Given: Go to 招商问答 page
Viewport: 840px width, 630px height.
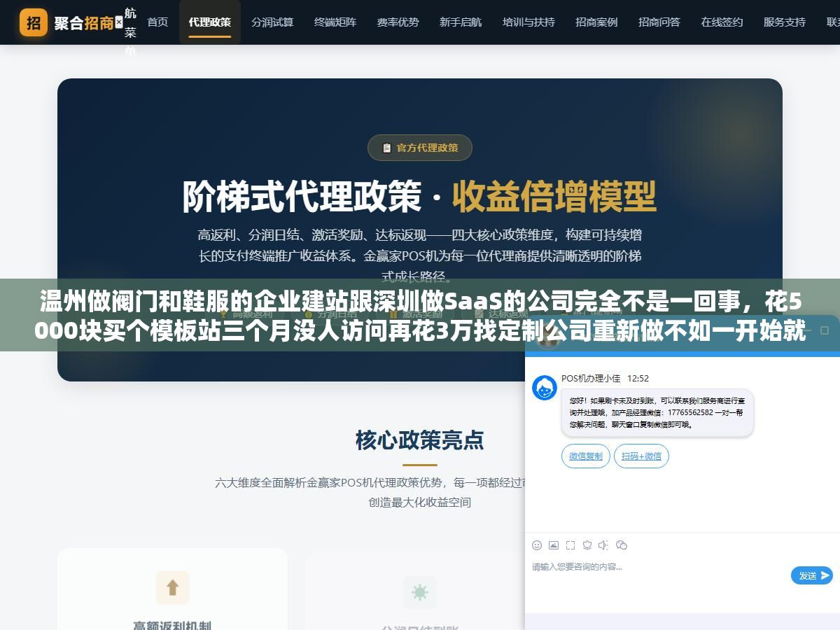Looking at the screenshot, I should click(659, 22).
